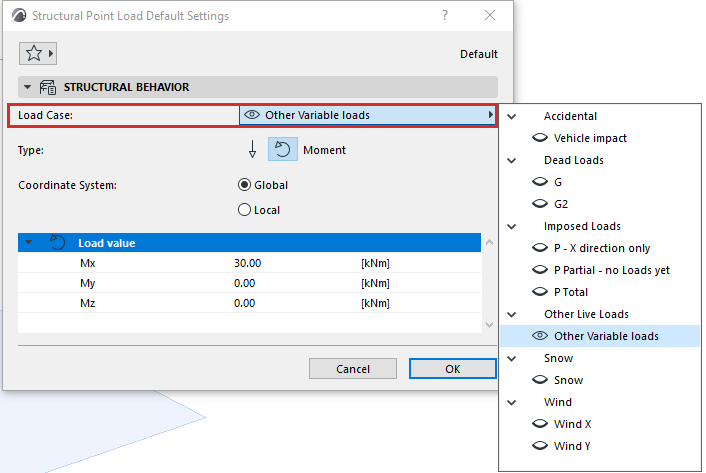The width and height of the screenshot is (706, 473).
Task: Click the Other Live Loads group label
Action: (586, 314)
